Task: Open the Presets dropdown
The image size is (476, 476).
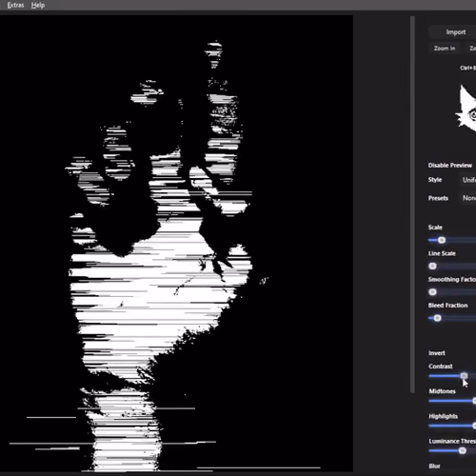Action: [467, 198]
